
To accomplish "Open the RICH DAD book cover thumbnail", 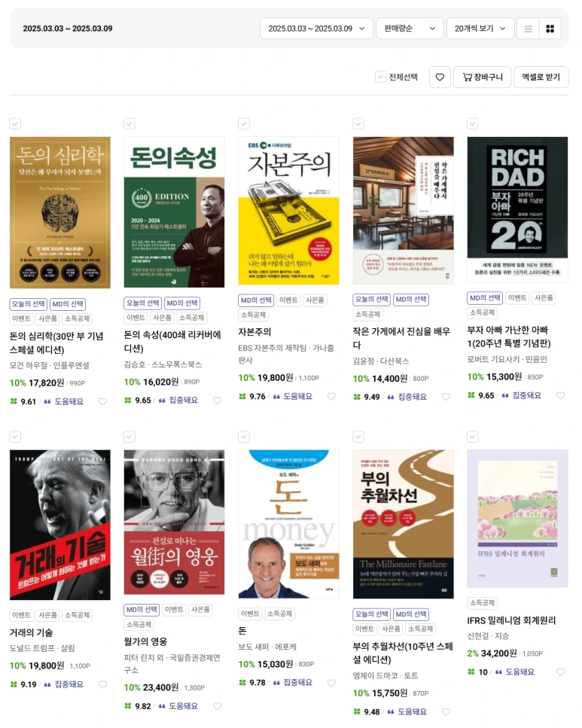I will click(517, 209).
